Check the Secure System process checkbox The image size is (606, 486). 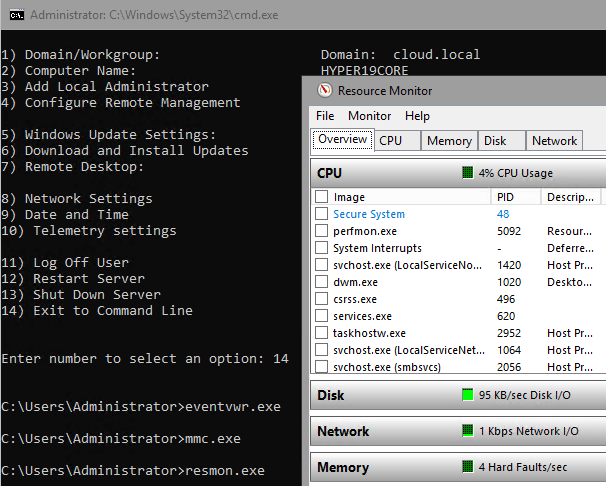click(321, 214)
